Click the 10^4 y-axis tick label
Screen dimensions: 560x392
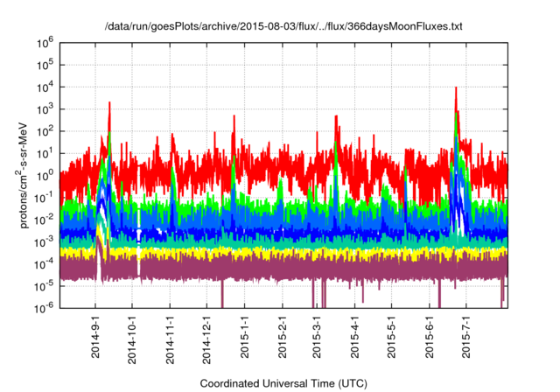[45, 87]
